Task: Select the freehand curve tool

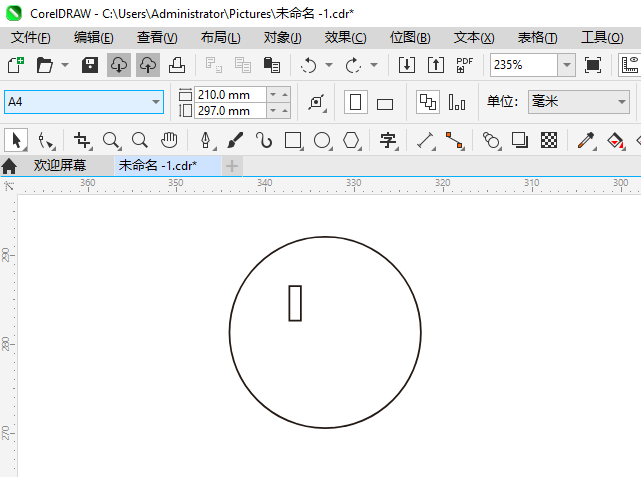Action: coord(264,140)
